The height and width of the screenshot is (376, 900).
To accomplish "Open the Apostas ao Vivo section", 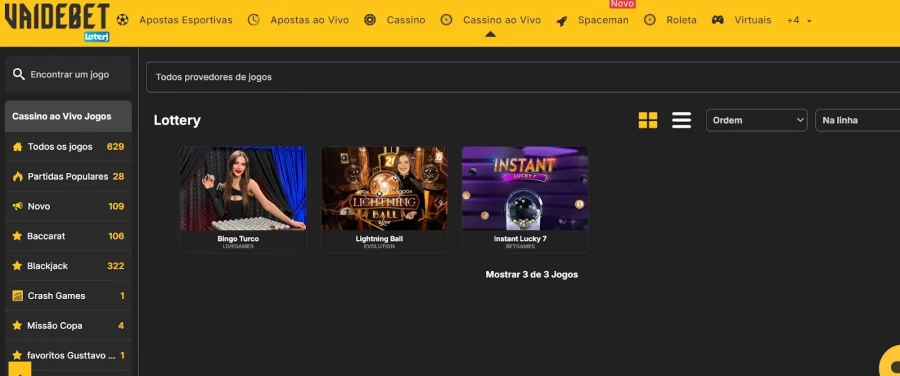I will 310,20.
